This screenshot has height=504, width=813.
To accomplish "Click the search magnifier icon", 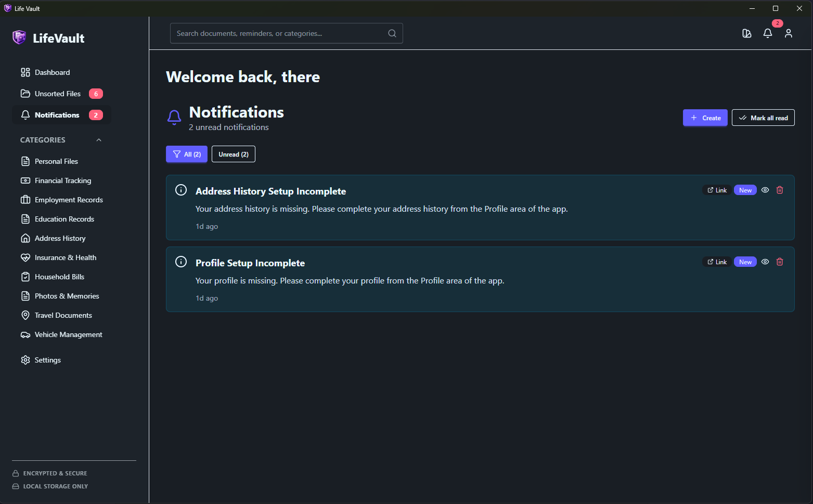I will 392,33.
